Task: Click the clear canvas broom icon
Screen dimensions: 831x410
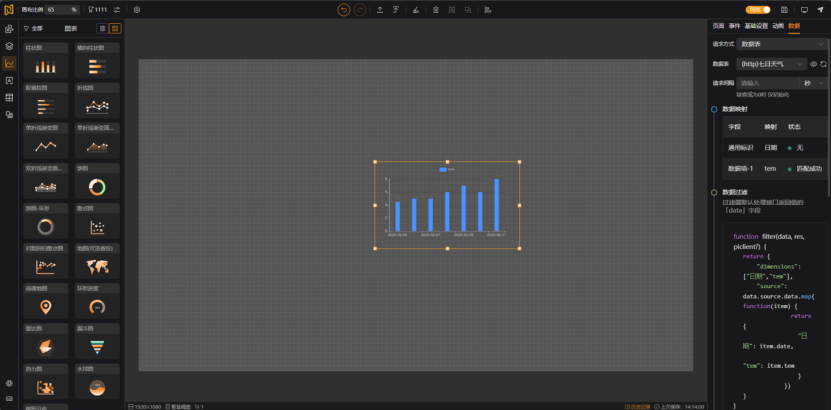Action: coord(416,10)
